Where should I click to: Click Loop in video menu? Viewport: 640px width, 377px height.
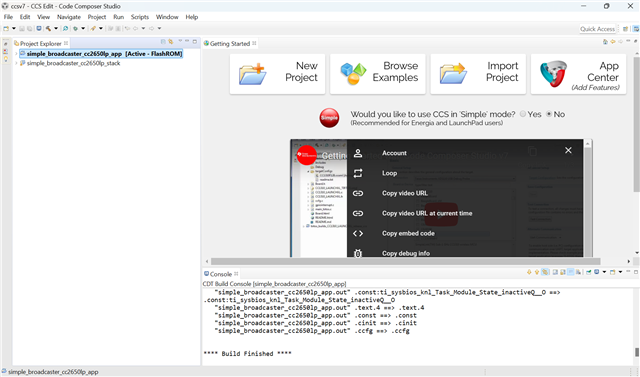click(x=389, y=173)
